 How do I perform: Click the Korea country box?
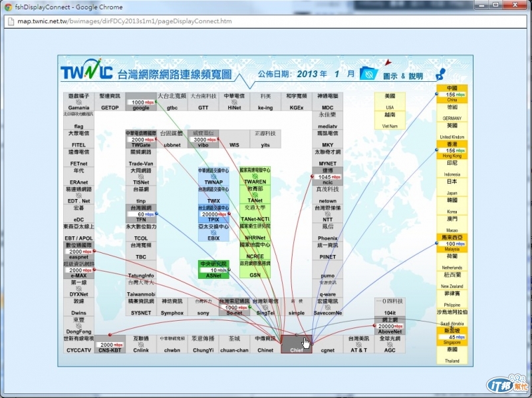point(452,206)
